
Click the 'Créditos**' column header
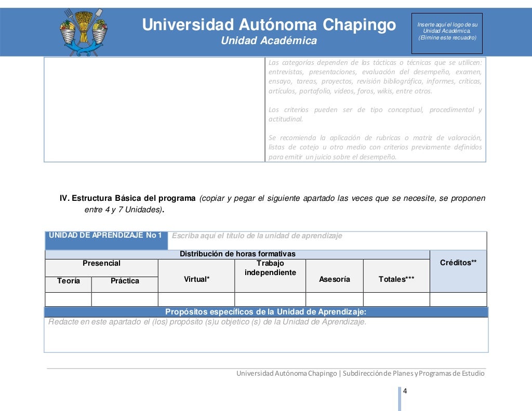pos(458,271)
